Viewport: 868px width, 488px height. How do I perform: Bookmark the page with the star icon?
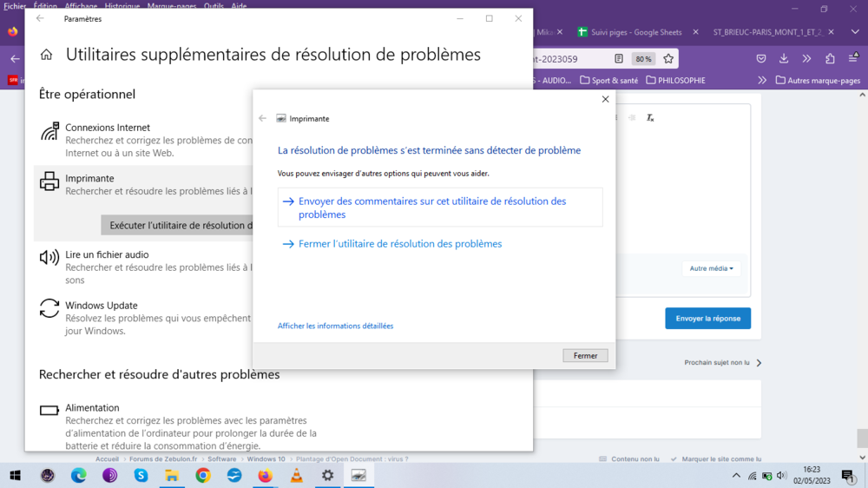[668, 59]
